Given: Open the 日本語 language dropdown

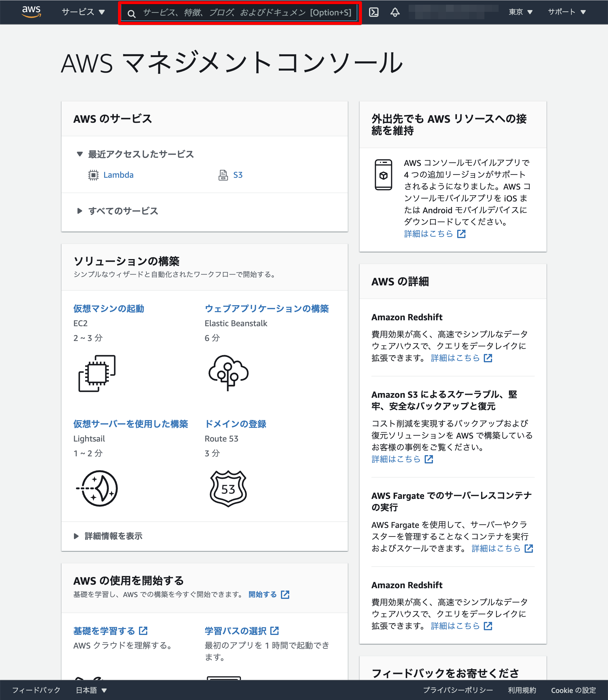Looking at the screenshot, I should coord(91,690).
